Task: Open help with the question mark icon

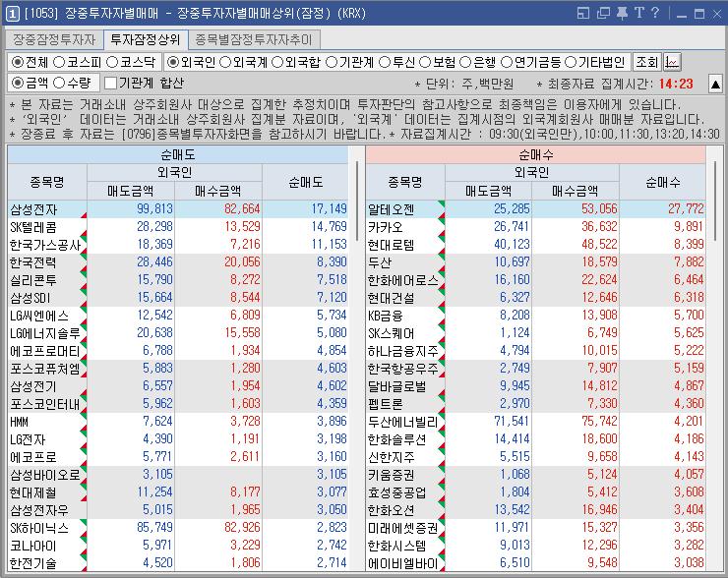Action: click(655, 13)
